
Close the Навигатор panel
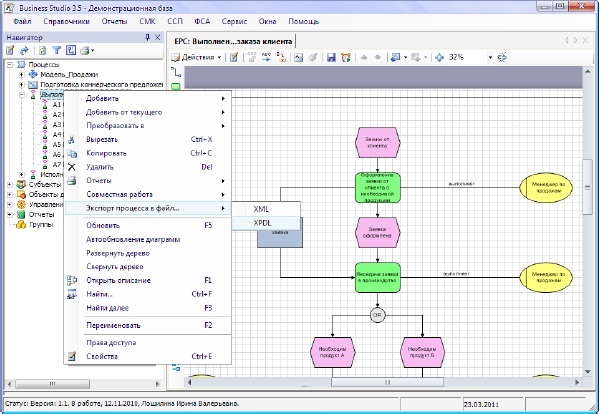tap(159, 37)
